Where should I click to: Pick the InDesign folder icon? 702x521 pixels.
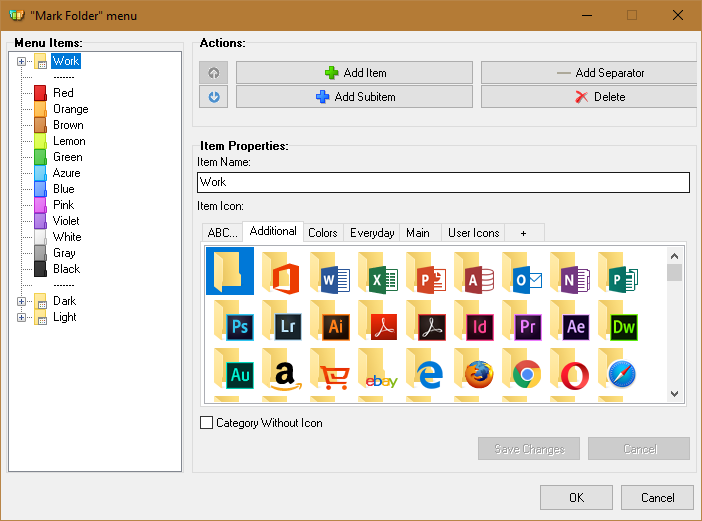point(474,321)
